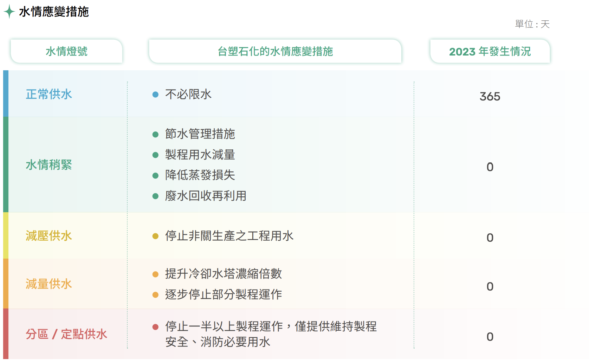Click the green bullet before 節水管理措施
Image resolution: width=589 pixels, height=364 pixels.
coord(155,134)
